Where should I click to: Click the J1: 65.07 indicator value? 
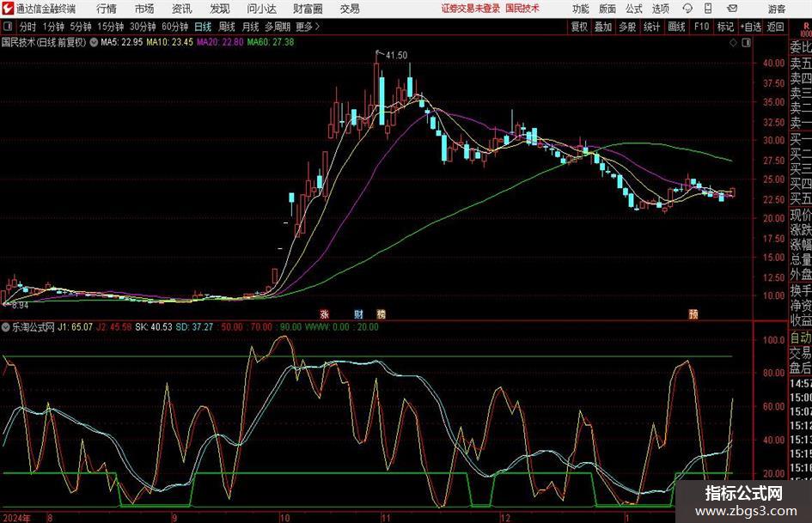click(x=75, y=327)
